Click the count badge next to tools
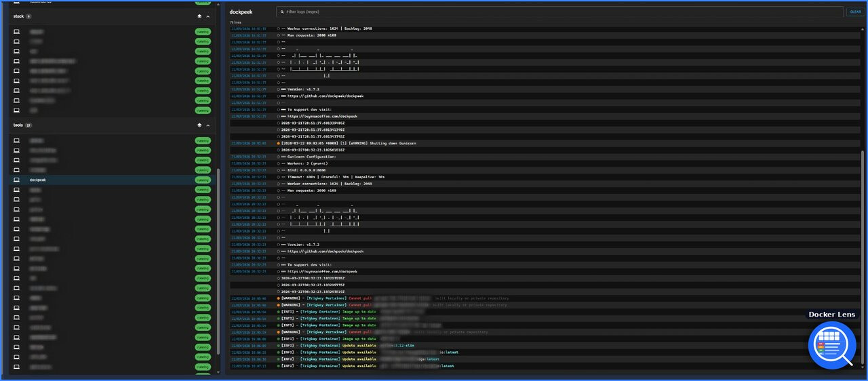 point(28,125)
